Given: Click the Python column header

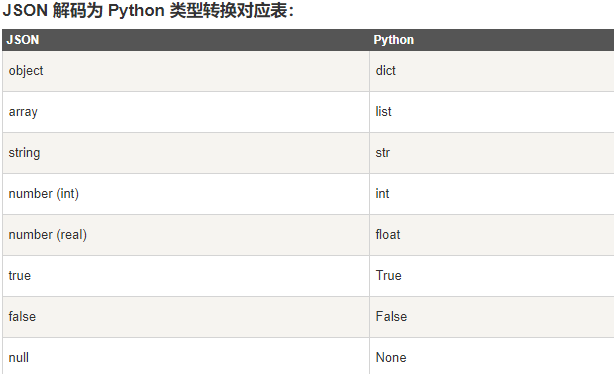Looking at the screenshot, I should click(x=491, y=40).
